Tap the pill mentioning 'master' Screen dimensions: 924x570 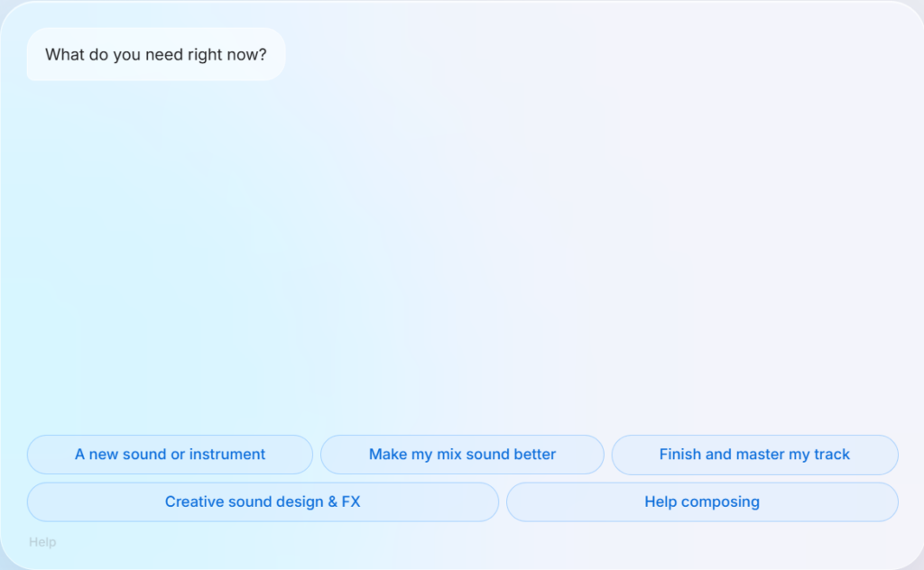tap(755, 455)
